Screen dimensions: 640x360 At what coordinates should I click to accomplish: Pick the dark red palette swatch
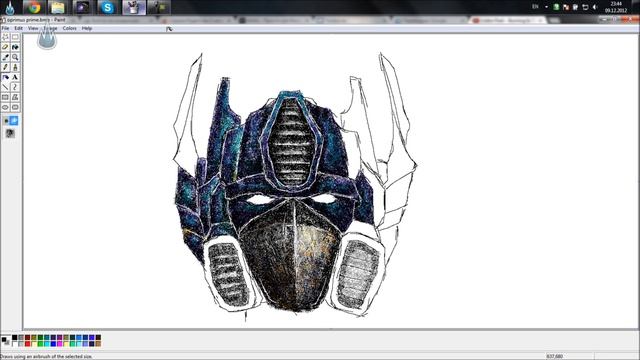click(x=27, y=338)
